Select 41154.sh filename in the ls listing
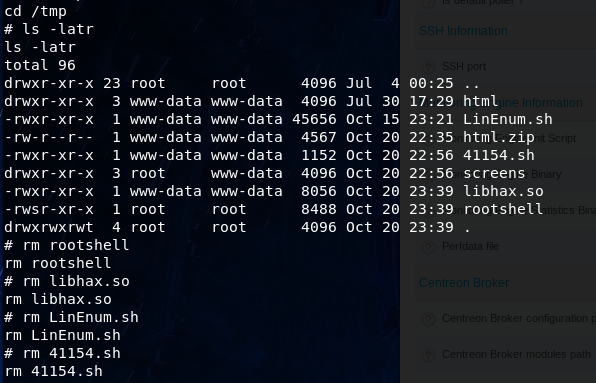Screen dimensions: 596x383 (x=499, y=155)
